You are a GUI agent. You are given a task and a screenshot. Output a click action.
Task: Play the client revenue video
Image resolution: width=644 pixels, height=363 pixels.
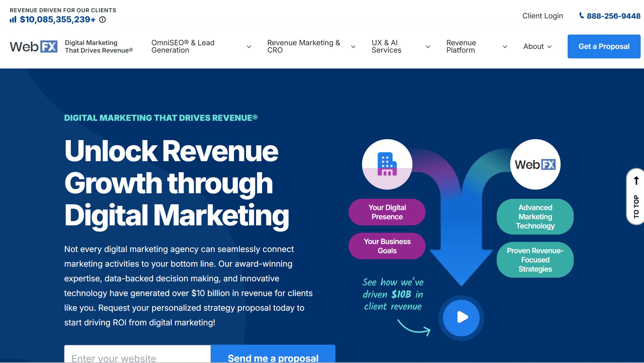click(461, 317)
